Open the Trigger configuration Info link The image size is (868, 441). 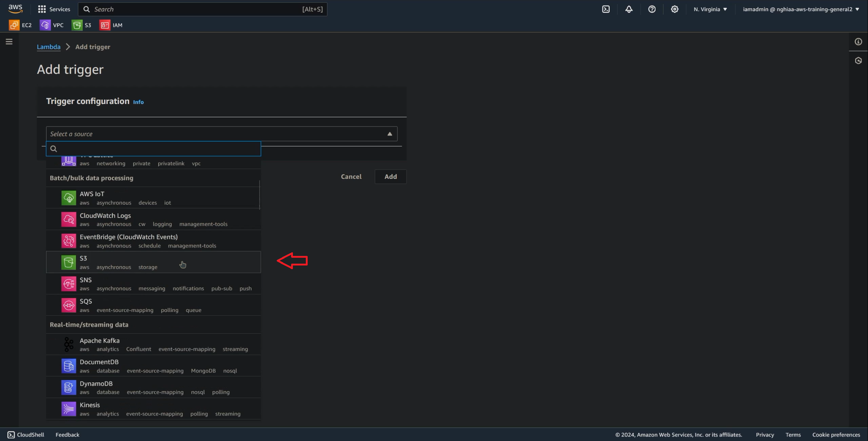(x=138, y=102)
